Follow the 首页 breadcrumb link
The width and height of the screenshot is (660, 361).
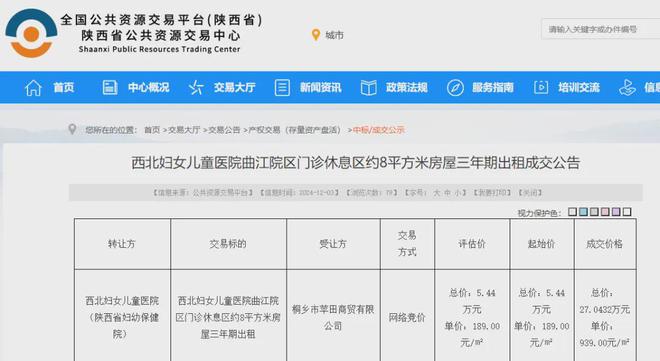[152, 130]
